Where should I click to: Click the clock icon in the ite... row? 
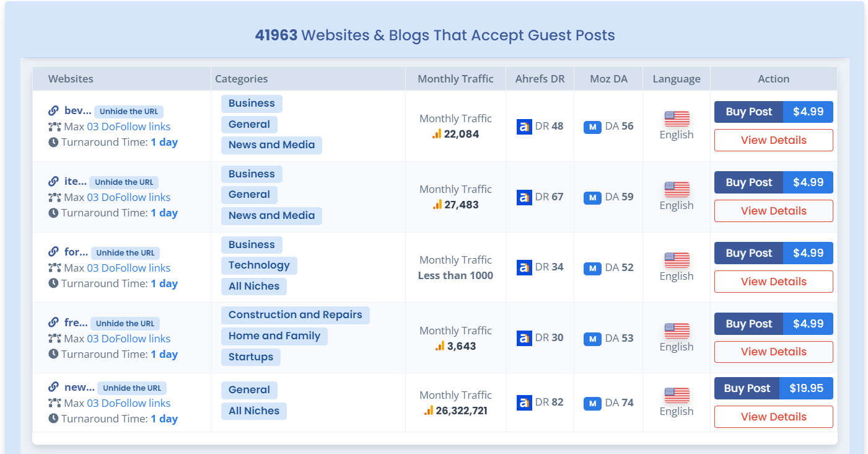click(53, 213)
